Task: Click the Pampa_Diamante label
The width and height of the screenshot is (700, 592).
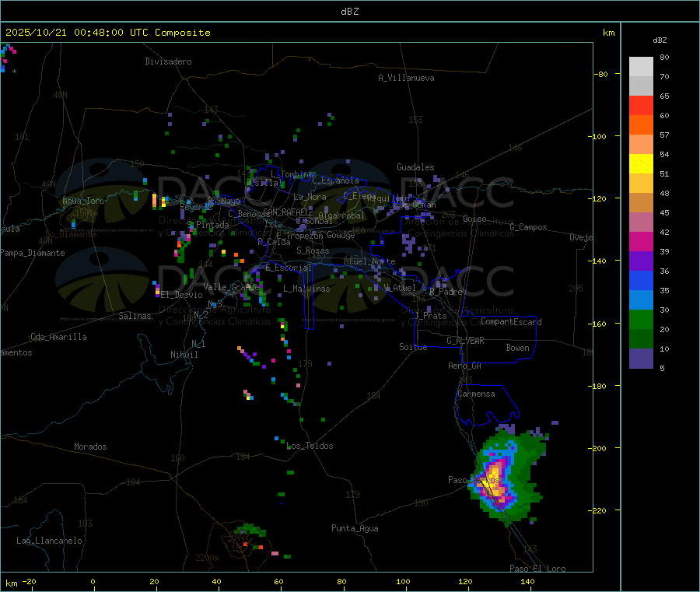Action: click(x=33, y=253)
